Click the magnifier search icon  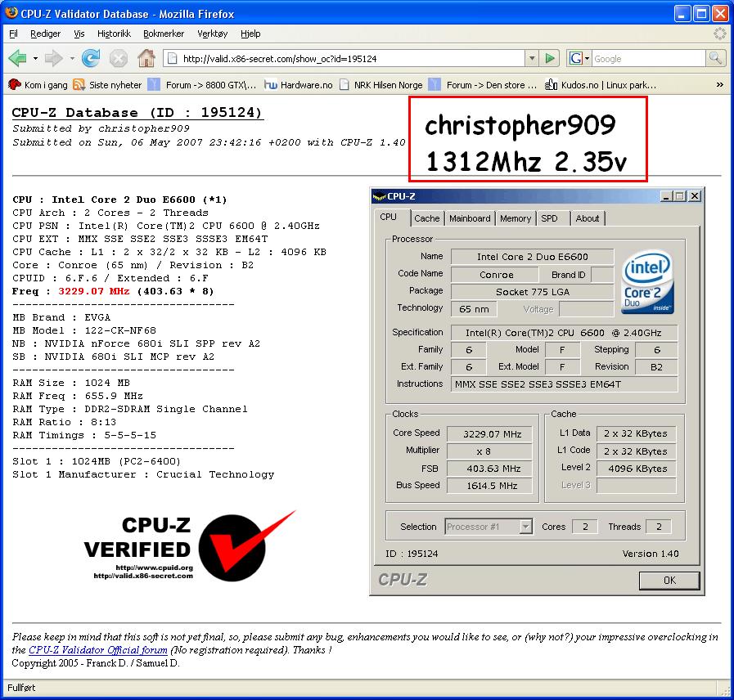tap(716, 59)
